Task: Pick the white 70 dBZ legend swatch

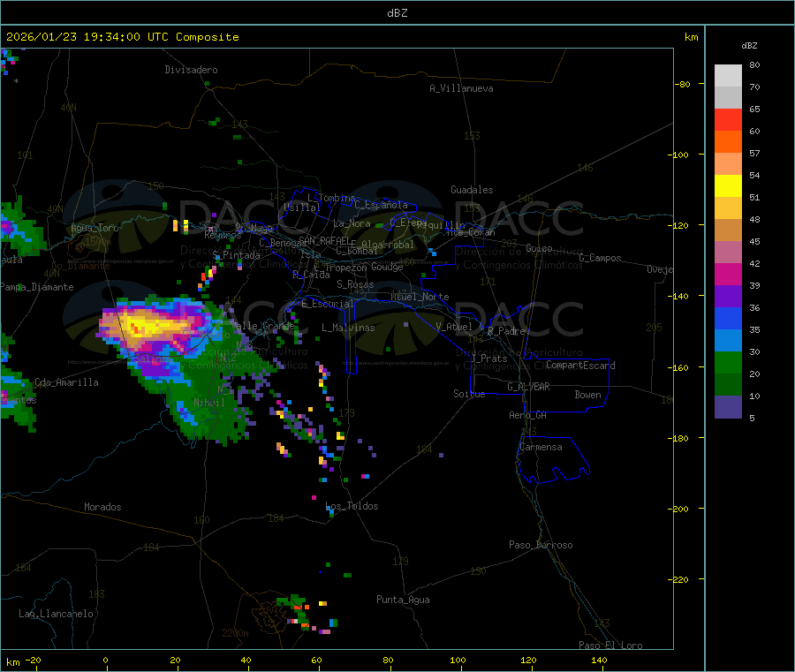Action: click(x=728, y=76)
